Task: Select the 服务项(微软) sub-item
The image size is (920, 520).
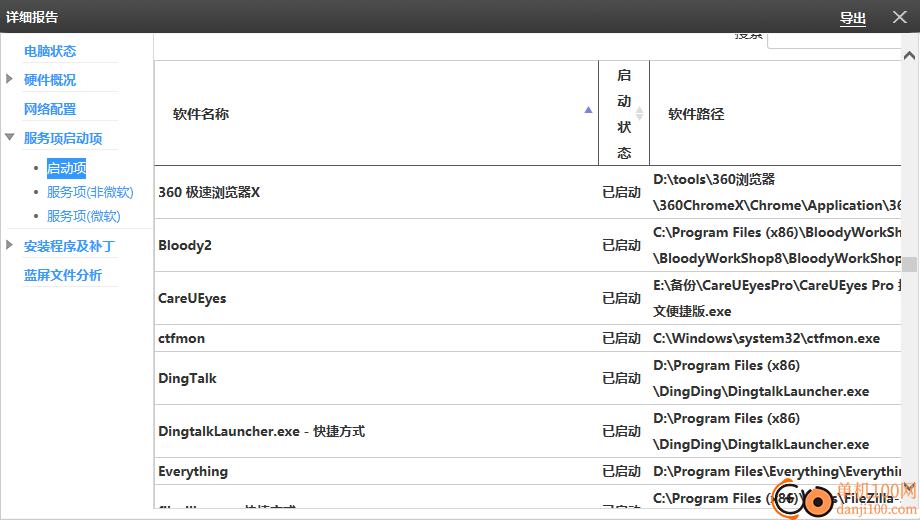Action: [x=83, y=216]
